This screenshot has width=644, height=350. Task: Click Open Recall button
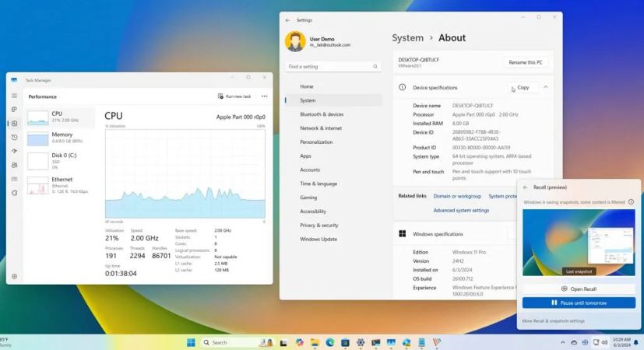point(579,289)
